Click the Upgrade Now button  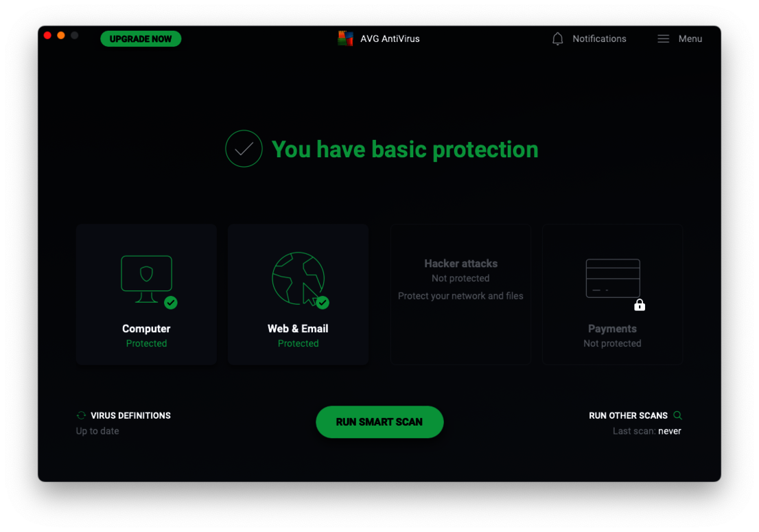[x=141, y=38]
